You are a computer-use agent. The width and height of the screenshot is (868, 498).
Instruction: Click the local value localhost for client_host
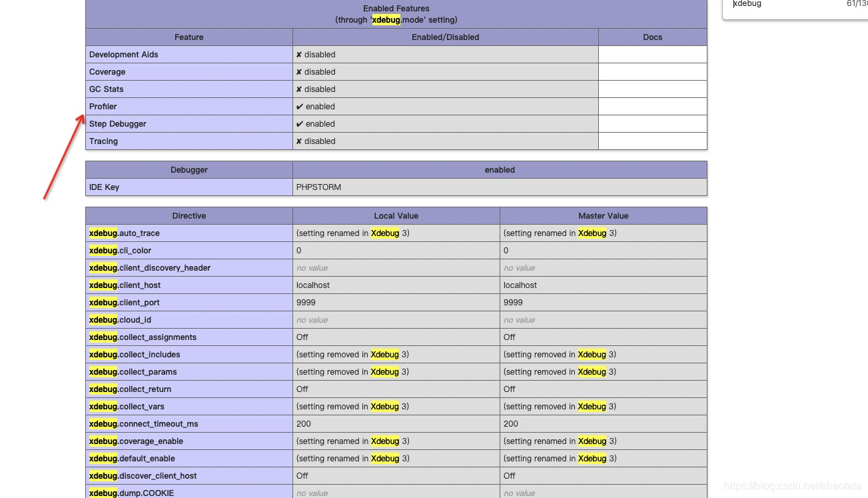pyautogui.click(x=313, y=285)
